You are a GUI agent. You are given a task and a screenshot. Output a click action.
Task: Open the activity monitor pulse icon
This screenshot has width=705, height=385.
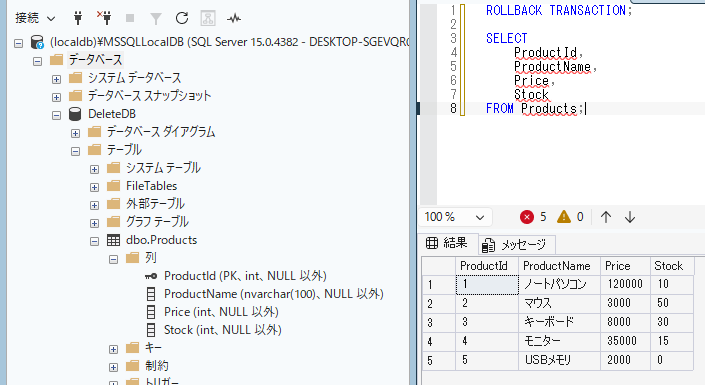(x=234, y=18)
